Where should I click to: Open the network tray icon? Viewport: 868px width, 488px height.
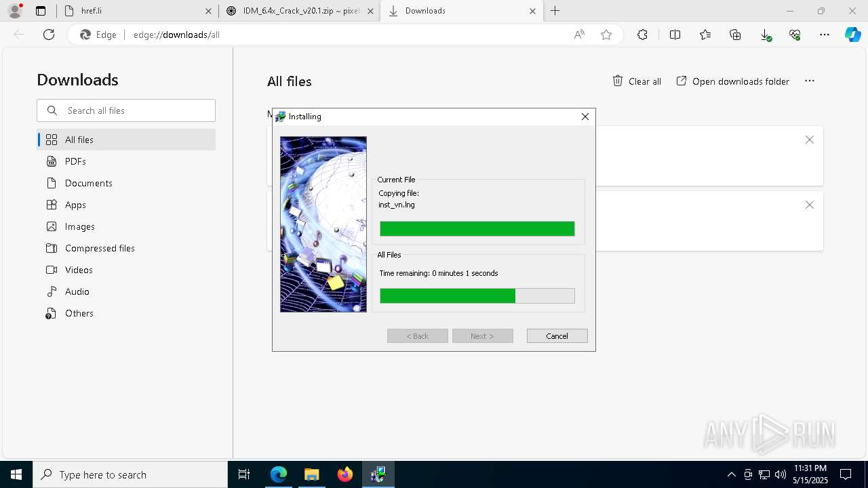click(x=764, y=474)
